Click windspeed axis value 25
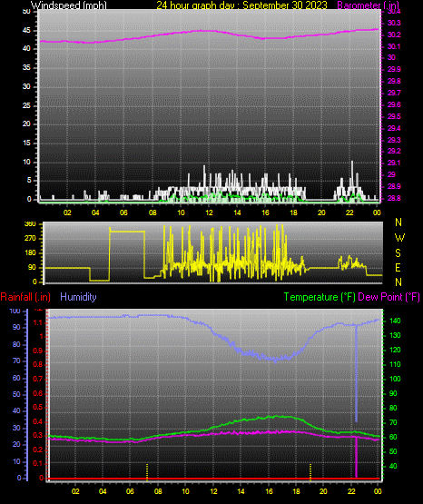 [26, 105]
